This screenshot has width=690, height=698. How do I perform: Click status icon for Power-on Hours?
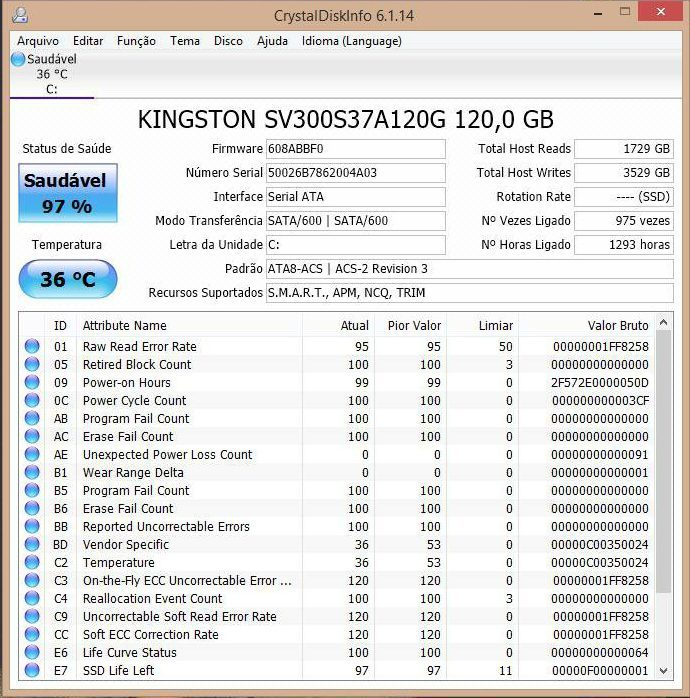[32, 382]
